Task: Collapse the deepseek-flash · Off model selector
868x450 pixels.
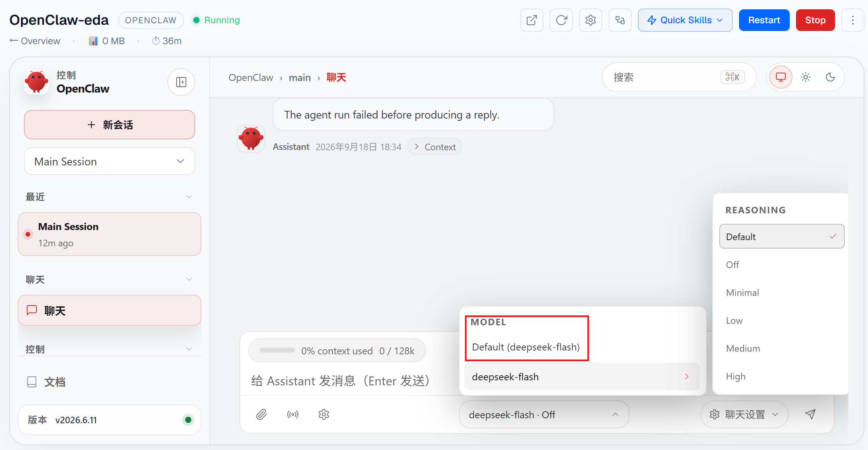Action: pyautogui.click(x=544, y=415)
